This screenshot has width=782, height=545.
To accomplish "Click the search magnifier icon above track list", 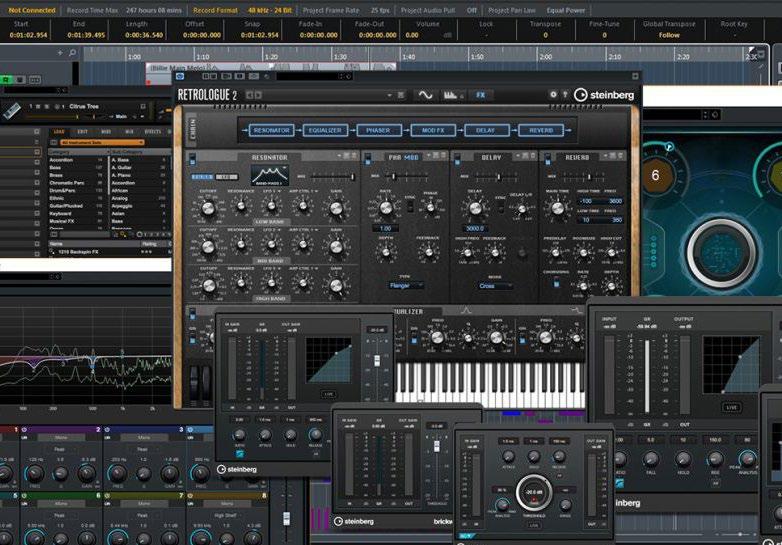I will (x=72, y=52).
